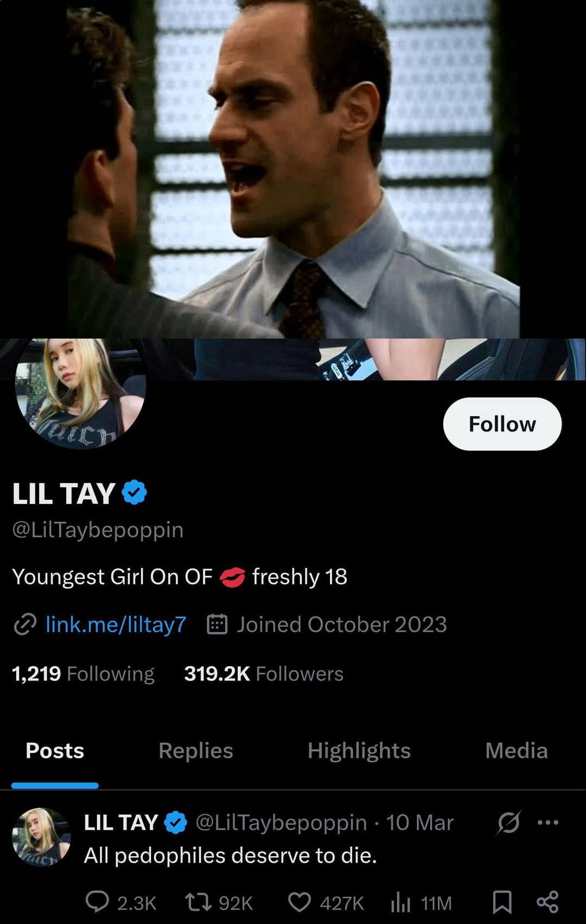The image size is (586, 924).
Task: Like the post with the heart icon
Action: [299, 902]
